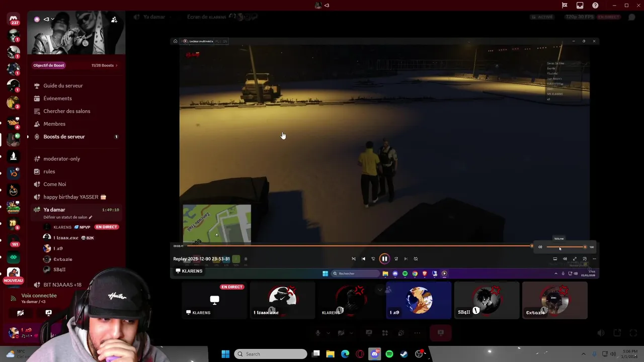Open the NOUVEAU badged server icon
The width and height of the screenshot is (644, 362).
pyautogui.click(x=14, y=275)
